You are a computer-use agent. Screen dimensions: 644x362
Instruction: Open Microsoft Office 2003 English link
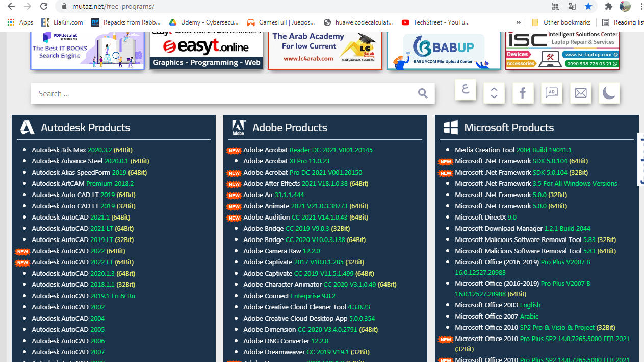pyautogui.click(x=498, y=305)
